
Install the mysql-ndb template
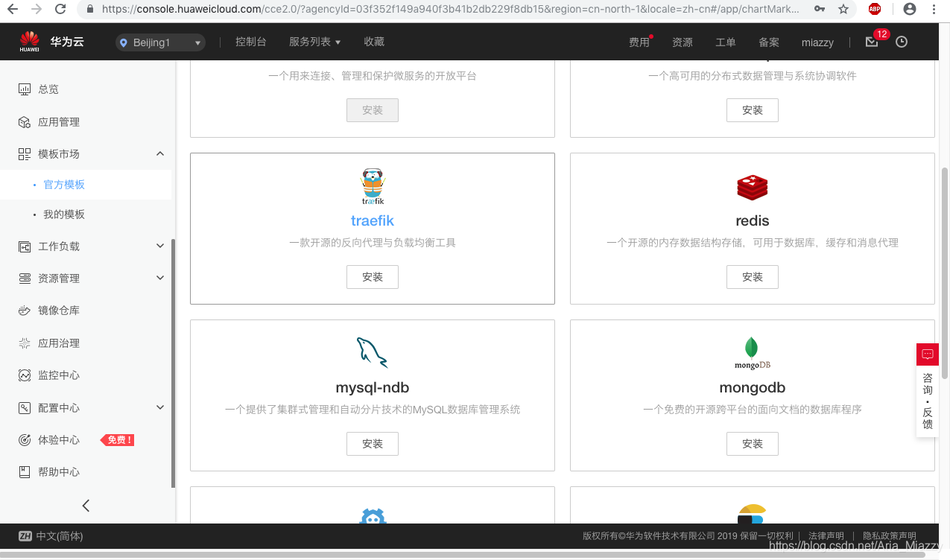pos(373,444)
